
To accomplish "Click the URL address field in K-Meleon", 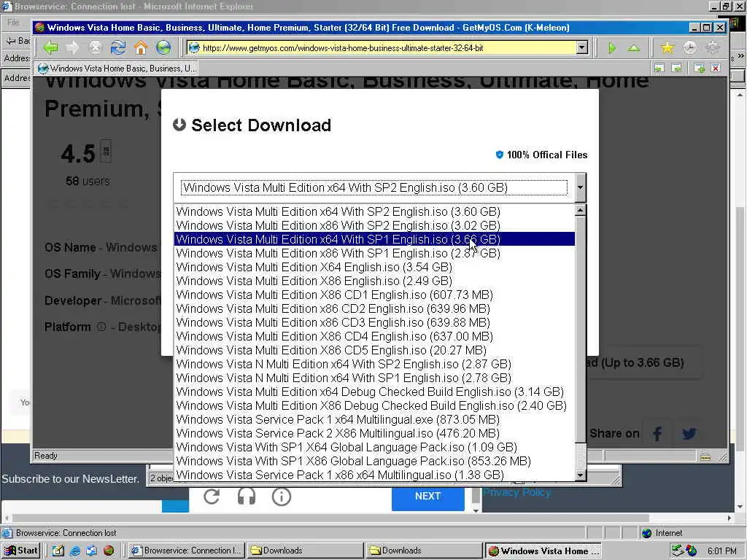I will [381, 47].
